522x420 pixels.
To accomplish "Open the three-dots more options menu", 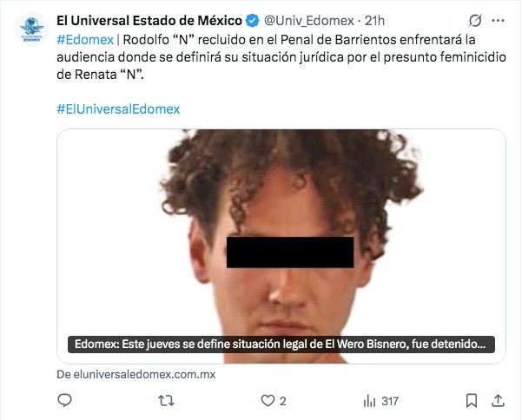I will click(498, 21).
